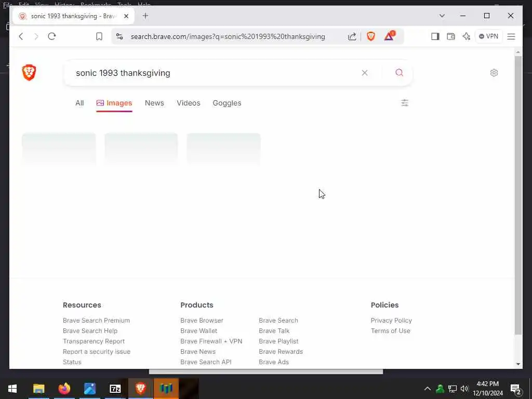Open 7-Zip from taskbar
The width and height of the screenshot is (532, 399).
click(x=115, y=389)
